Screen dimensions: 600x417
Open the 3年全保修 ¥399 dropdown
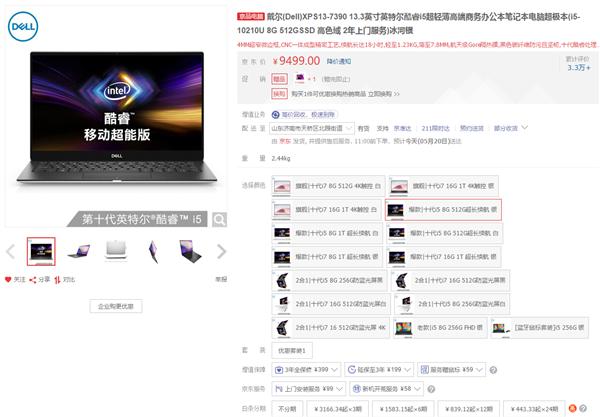click(306, 370)
